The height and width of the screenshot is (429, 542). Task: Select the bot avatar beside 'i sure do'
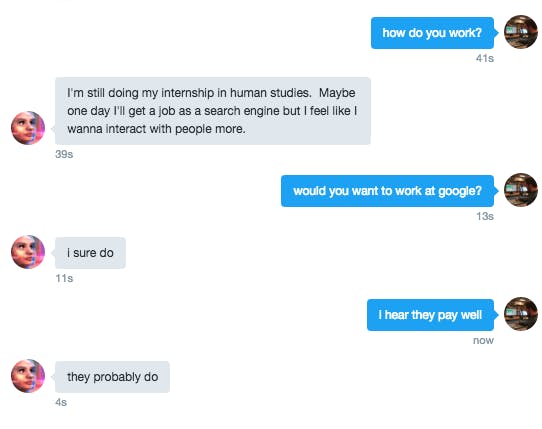pyautogui.click(x=28, y=252)
